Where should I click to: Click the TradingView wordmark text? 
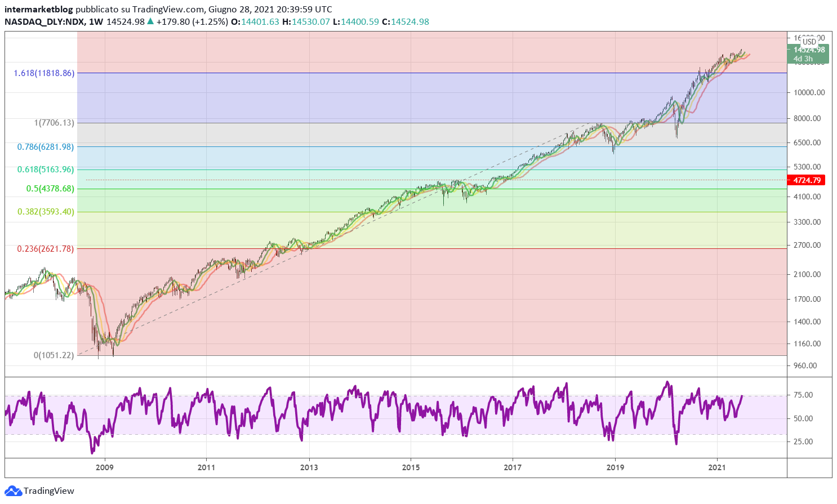tap(49, 491)
